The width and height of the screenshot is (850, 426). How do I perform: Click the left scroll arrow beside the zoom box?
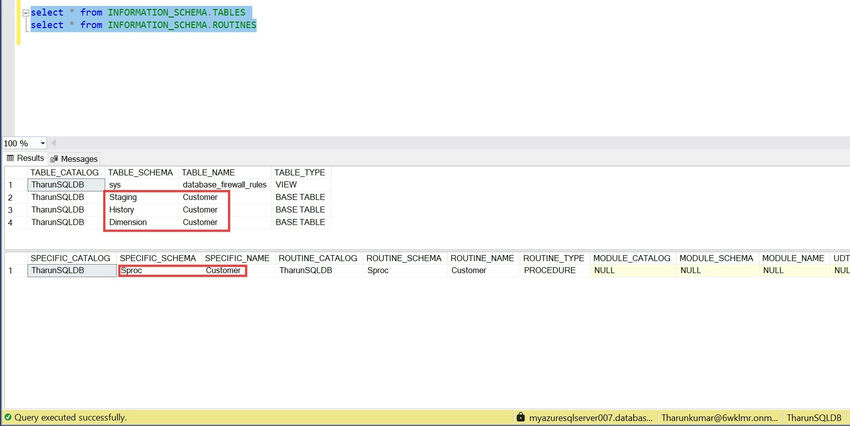click(54, 143)
